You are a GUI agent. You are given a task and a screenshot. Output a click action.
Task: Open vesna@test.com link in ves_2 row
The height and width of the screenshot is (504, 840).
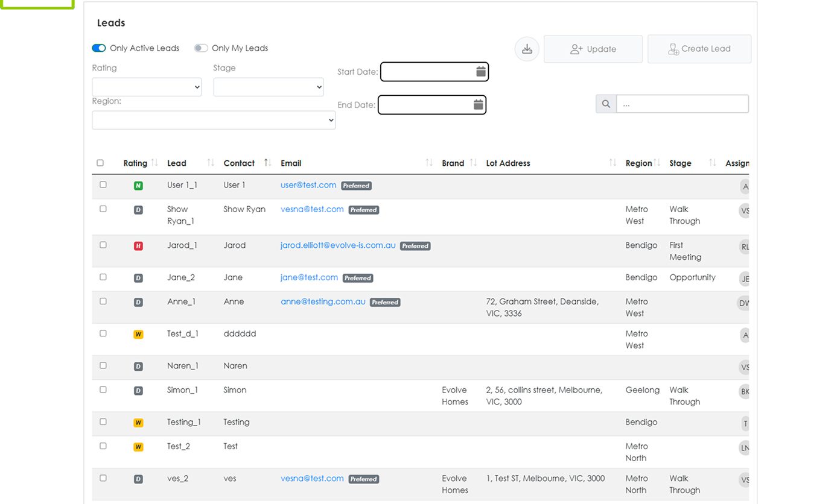[312, 478]
